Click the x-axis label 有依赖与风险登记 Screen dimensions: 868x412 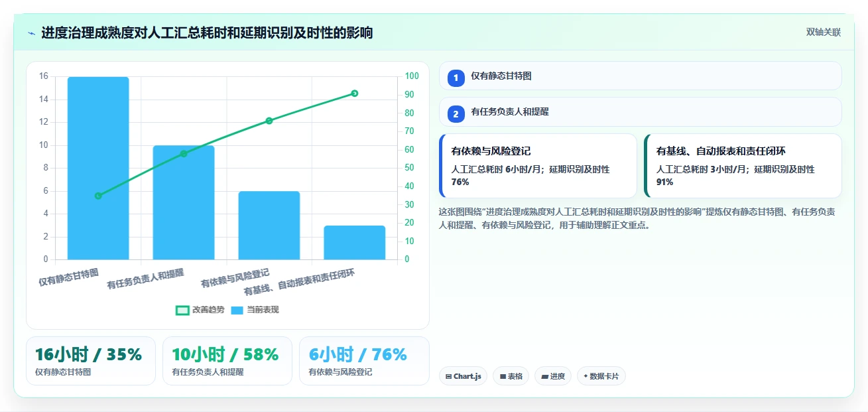(x=235, y=278)
